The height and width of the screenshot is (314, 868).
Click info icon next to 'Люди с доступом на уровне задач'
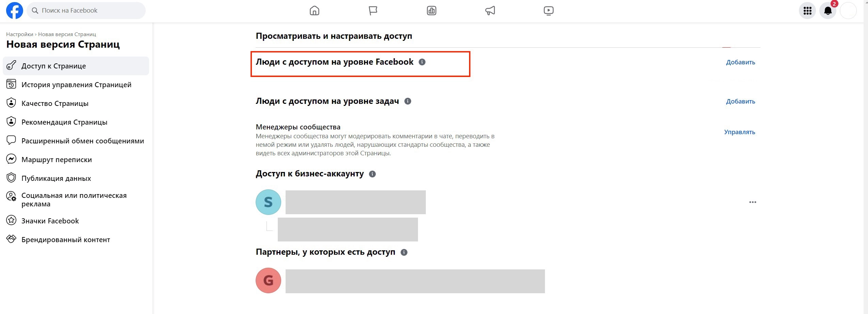[x=408, y=101]
